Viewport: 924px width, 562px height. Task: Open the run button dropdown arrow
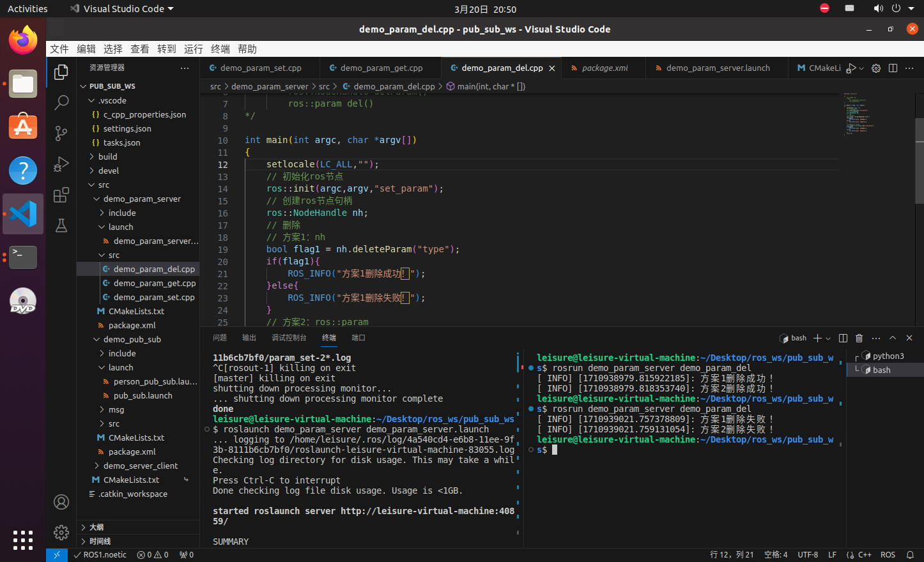[x=861, y=68]
